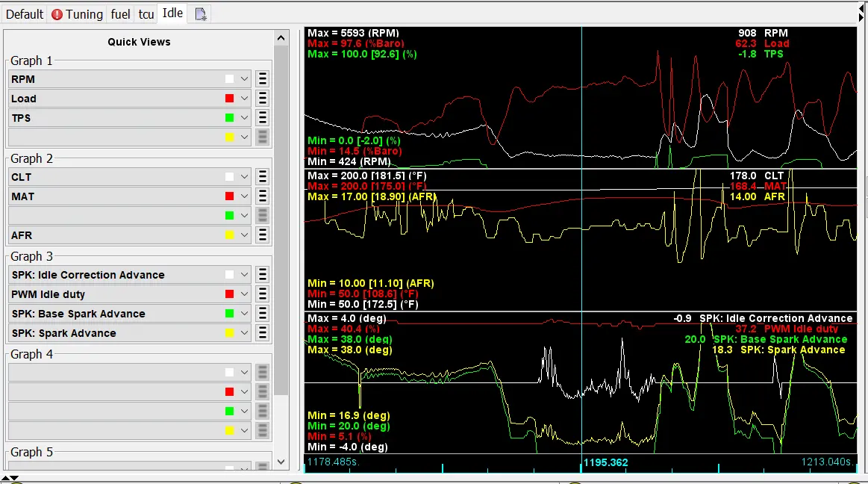Click the red swatch for PWM Idle duty
Viewport: 868px width, 484px height.
(x=229, y=294)
